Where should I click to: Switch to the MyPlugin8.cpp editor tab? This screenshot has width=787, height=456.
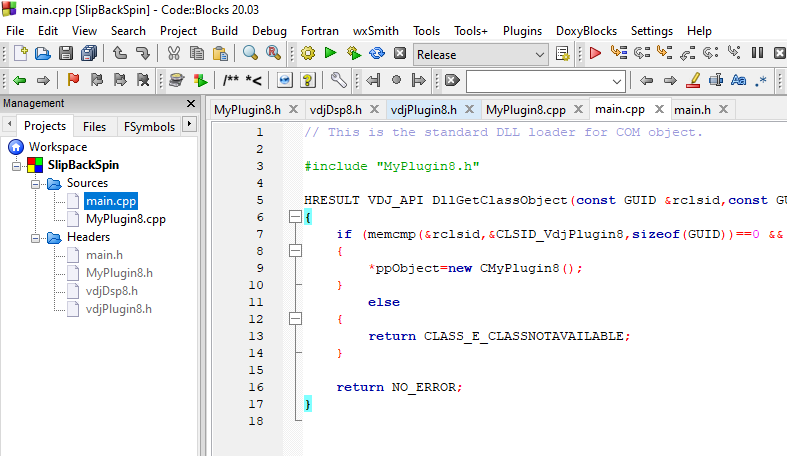click(x=525, y=110)
